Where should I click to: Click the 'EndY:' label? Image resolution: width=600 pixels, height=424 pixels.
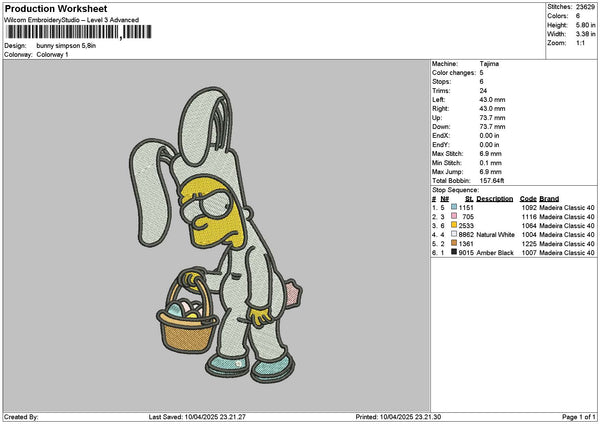[x=441, y=145]
